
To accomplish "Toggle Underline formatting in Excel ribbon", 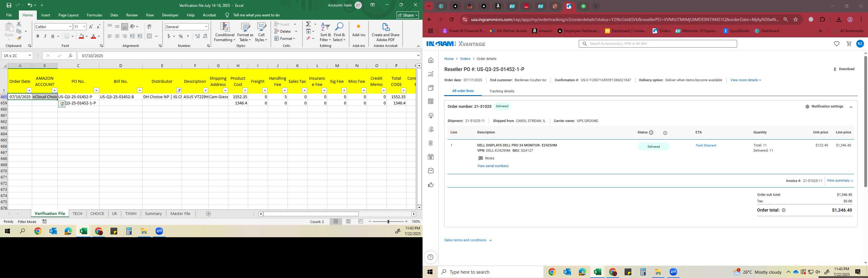I will coord(53,36).
